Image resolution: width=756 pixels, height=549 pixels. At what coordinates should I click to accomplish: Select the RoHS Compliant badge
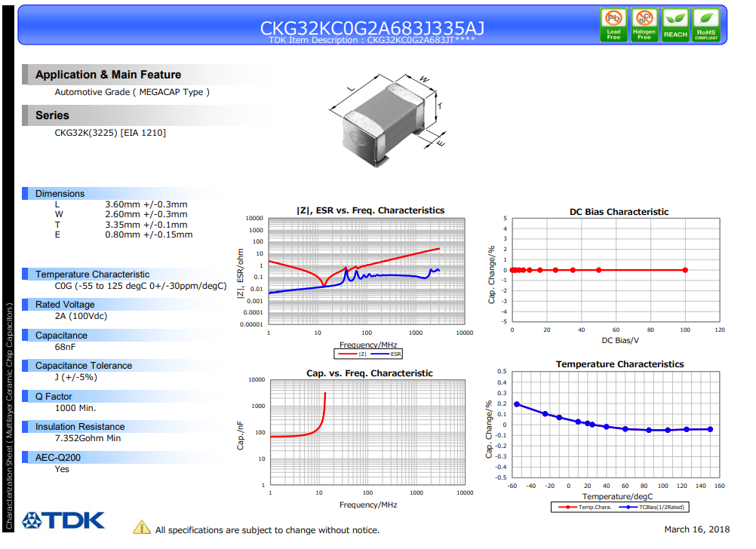[x=706, y=25]
